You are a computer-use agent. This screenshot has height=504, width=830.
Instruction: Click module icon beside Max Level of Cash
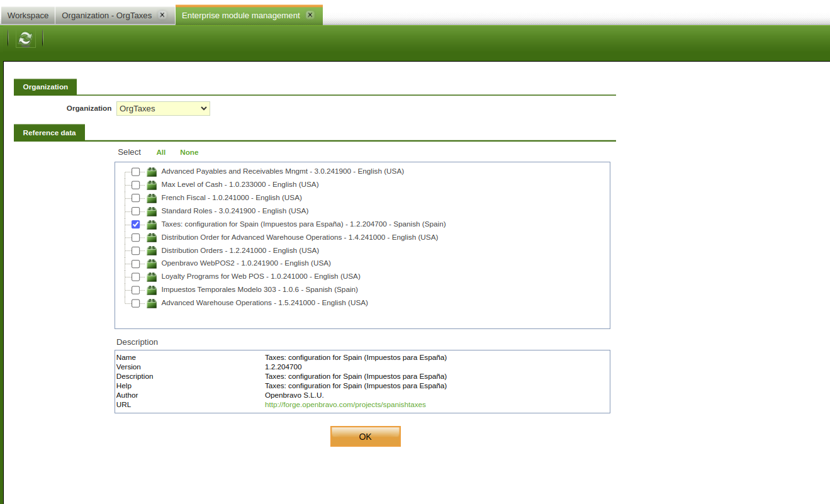point(152,185)
